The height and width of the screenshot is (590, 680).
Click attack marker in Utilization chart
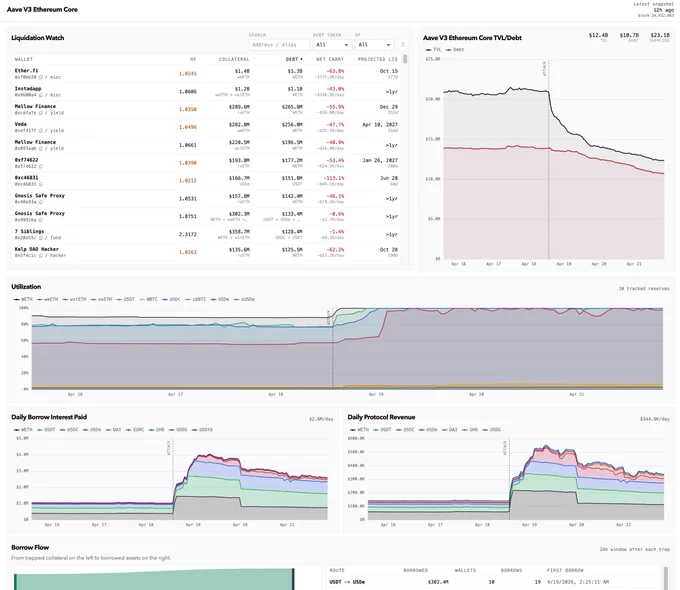coord(328,317)
